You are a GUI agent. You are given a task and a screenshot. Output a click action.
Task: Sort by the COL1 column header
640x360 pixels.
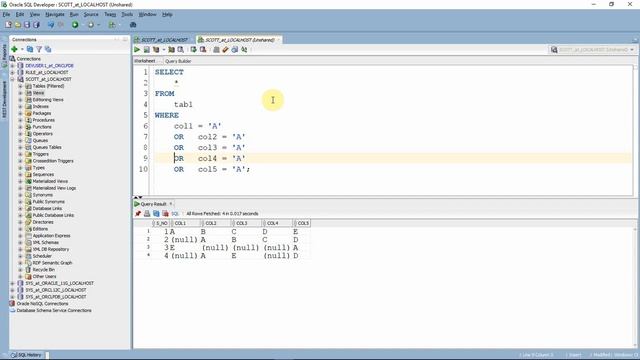[x=186, y=223]
